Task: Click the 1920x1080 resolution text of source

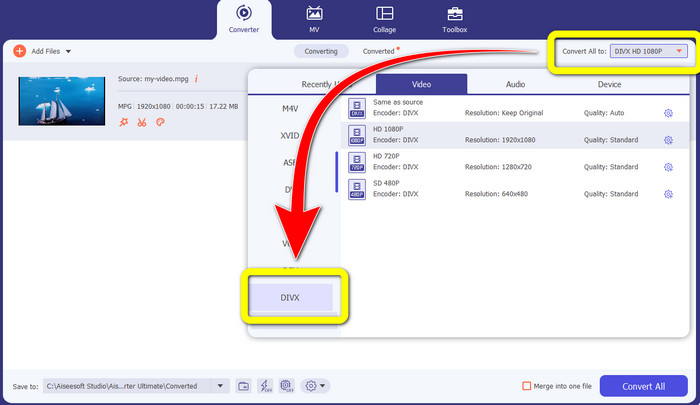Action: 154,106
